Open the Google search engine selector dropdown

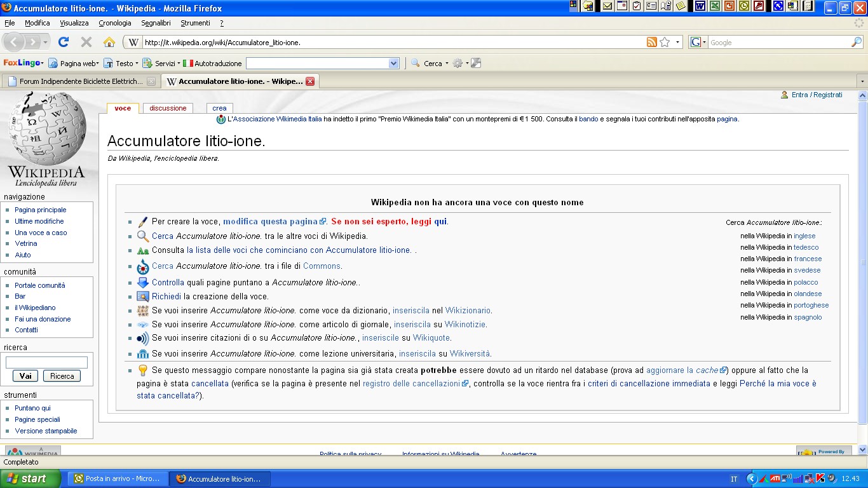[698, 42]
